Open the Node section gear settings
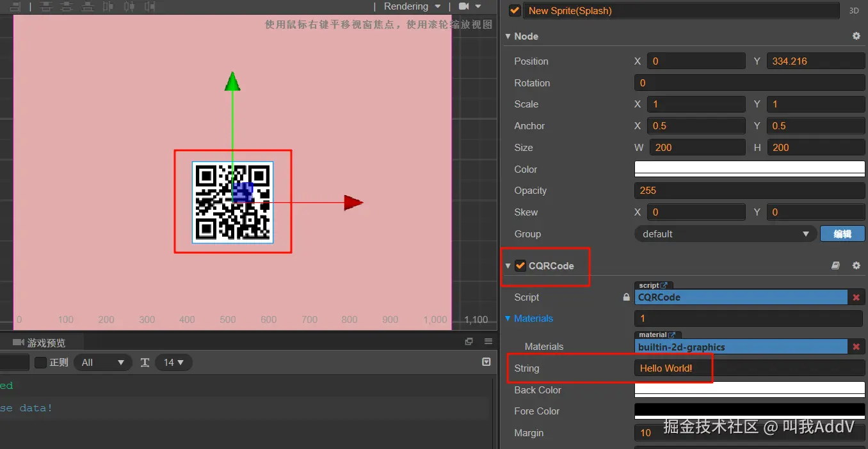 tap(856, 36)
